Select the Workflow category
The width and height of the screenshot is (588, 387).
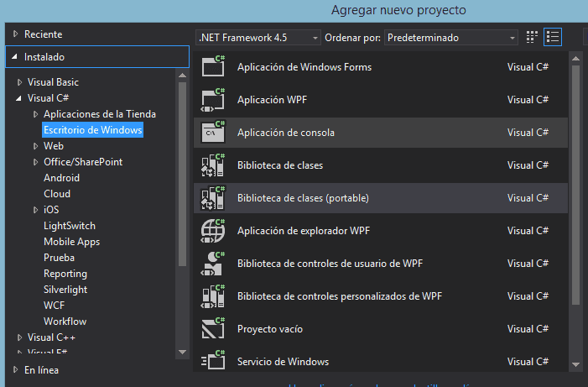[65, 322]
